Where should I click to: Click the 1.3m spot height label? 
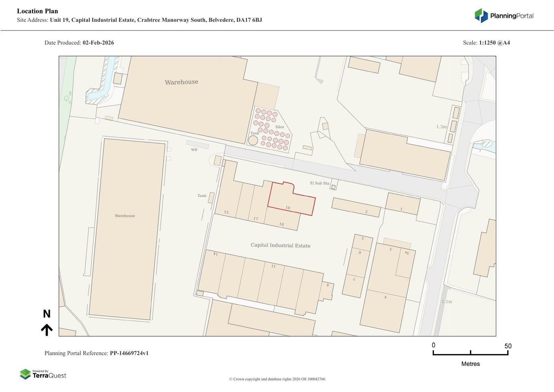441,127
